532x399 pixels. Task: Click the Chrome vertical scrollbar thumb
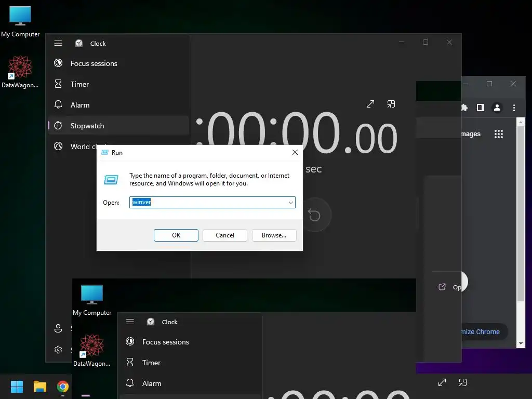tap(521, 214)
